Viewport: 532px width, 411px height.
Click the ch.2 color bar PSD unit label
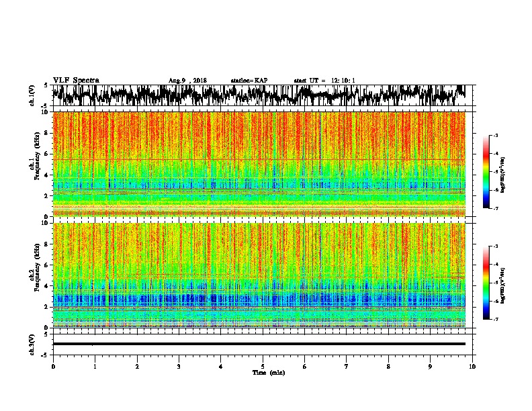(x=503, y=285)
